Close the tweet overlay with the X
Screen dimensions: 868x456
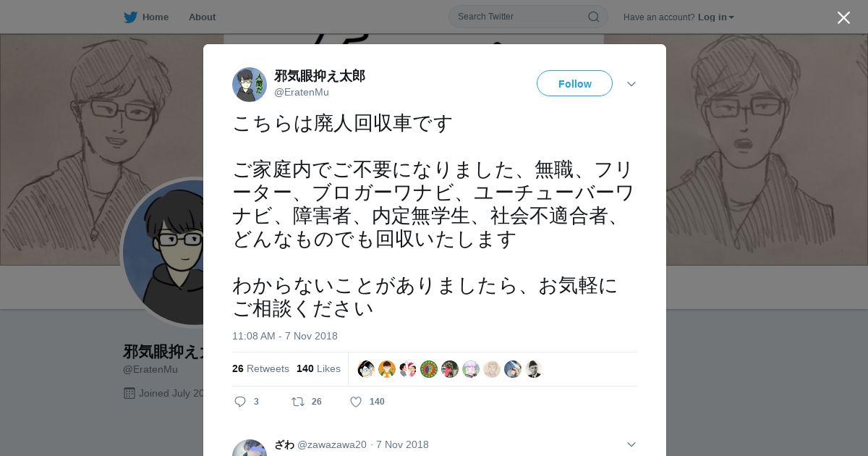point(843,17)
